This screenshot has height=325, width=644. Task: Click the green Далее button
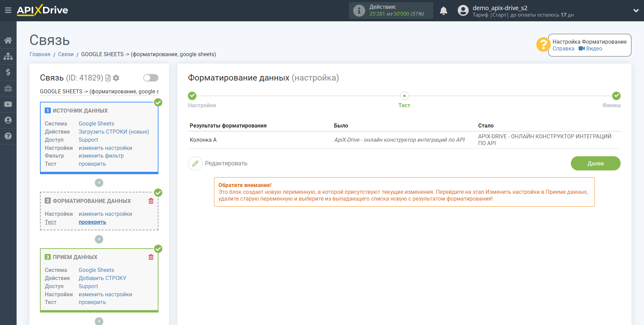point(596,164)
